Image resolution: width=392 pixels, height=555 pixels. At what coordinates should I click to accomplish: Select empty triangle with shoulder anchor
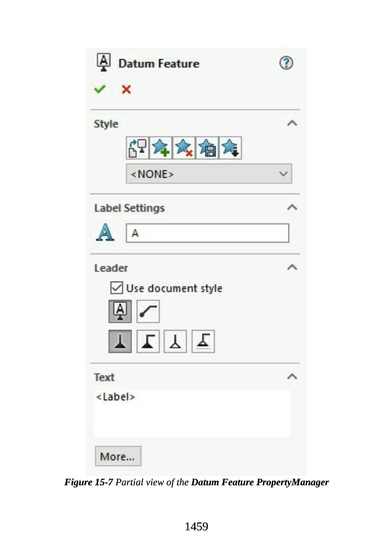pyautogui.click(x=203, y=342)
